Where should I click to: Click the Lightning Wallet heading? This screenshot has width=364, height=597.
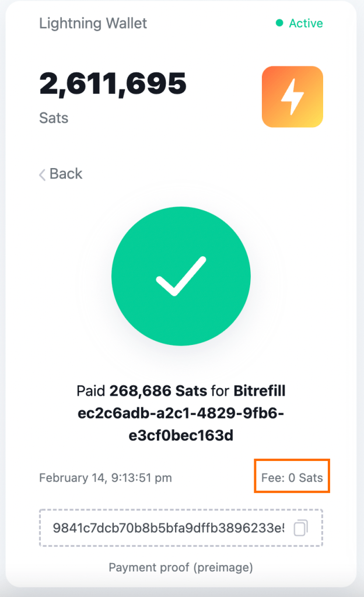coord(93,23)
